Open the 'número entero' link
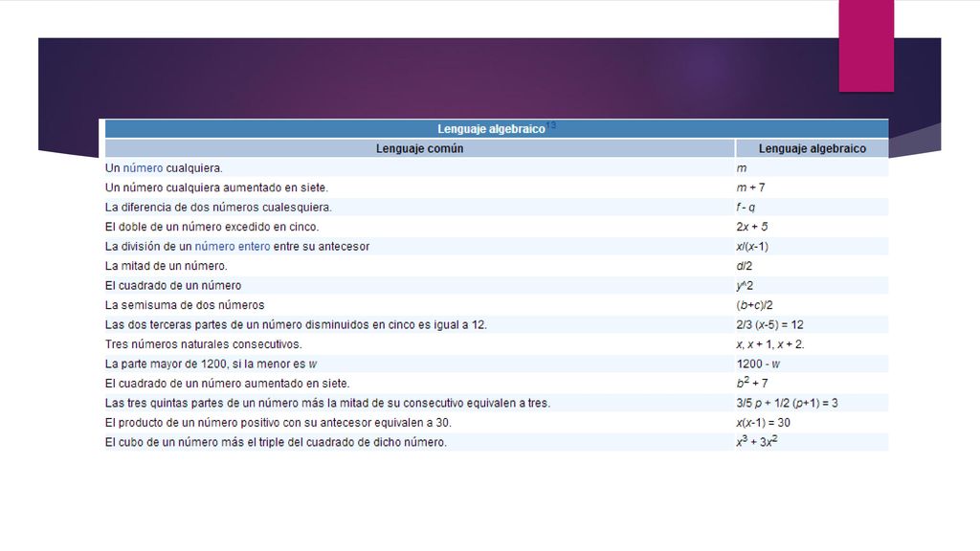 coord(233,246)
